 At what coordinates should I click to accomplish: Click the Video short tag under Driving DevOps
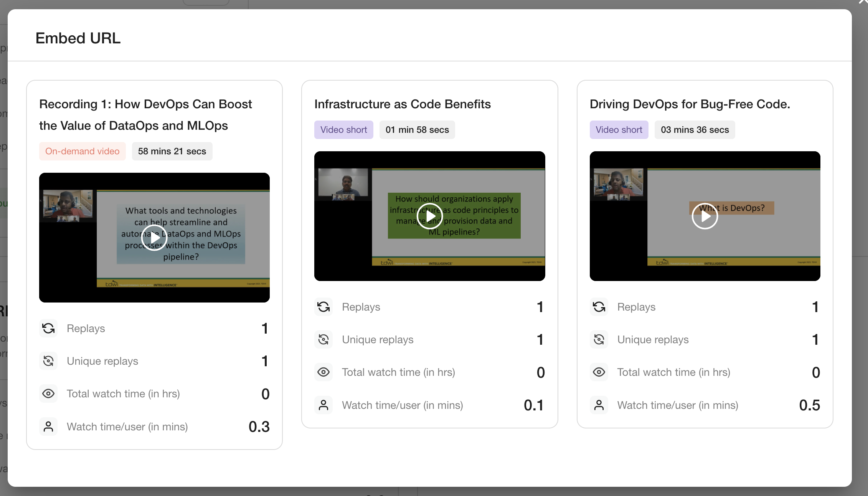tap(619, 130)
